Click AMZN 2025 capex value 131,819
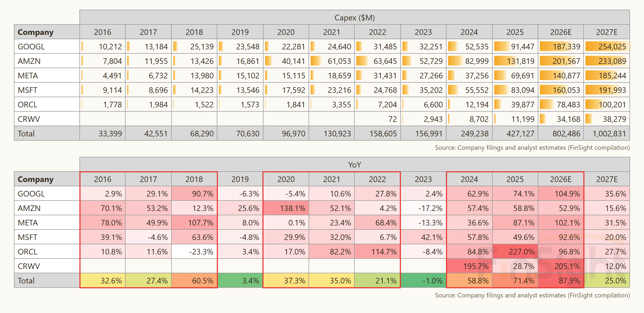 click(521, 61)
